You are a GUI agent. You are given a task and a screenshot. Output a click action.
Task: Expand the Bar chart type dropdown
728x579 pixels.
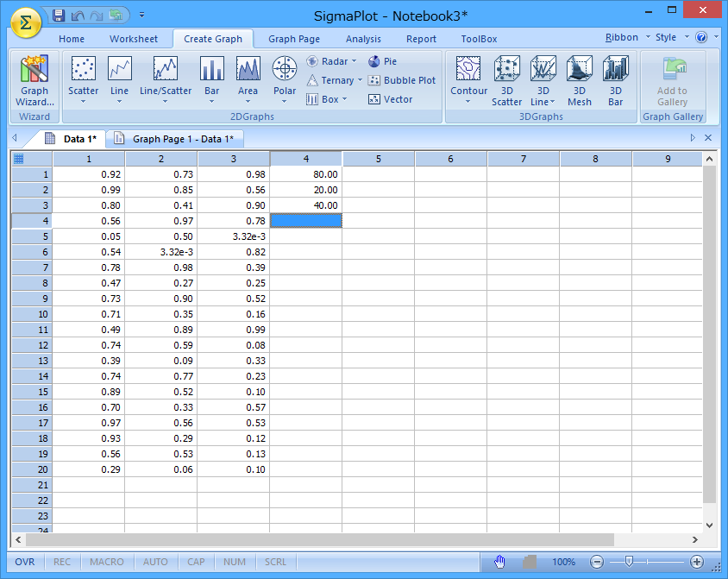click(x=211, y=102)
